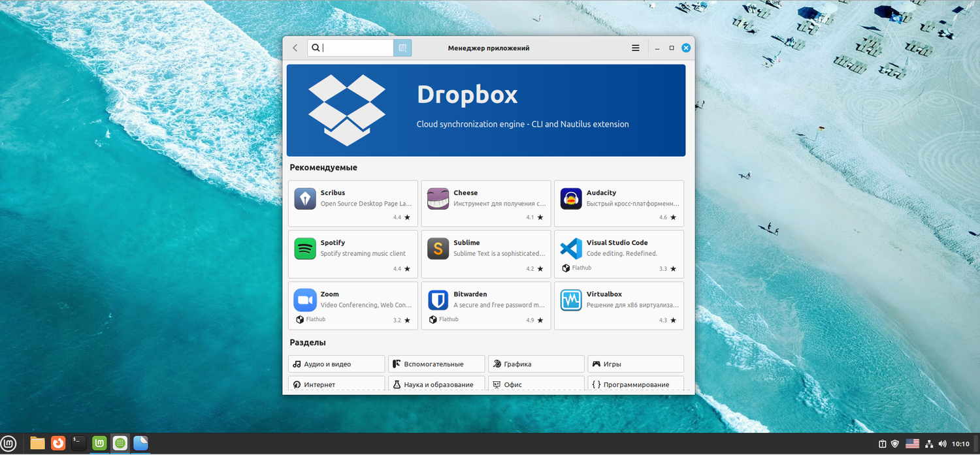The width and height of the screenshot is (980, 455).
Task: Open the Интернет category
Action: click(336, 384)
